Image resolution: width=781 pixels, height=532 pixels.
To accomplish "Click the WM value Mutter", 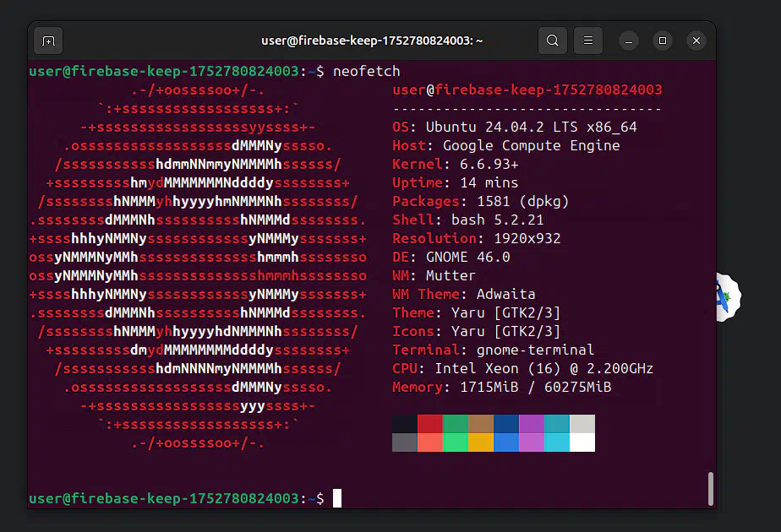I will point(451,275).
